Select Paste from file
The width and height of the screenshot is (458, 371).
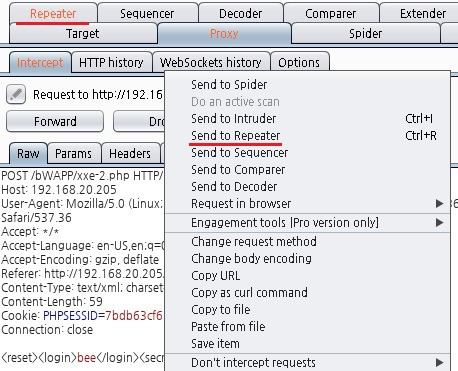click(307, 327)
